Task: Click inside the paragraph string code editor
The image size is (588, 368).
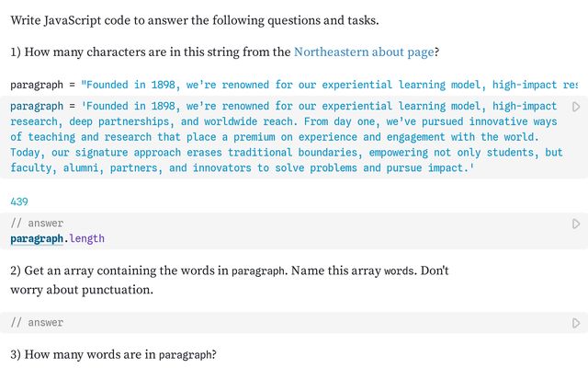Action: coord(285,137)
